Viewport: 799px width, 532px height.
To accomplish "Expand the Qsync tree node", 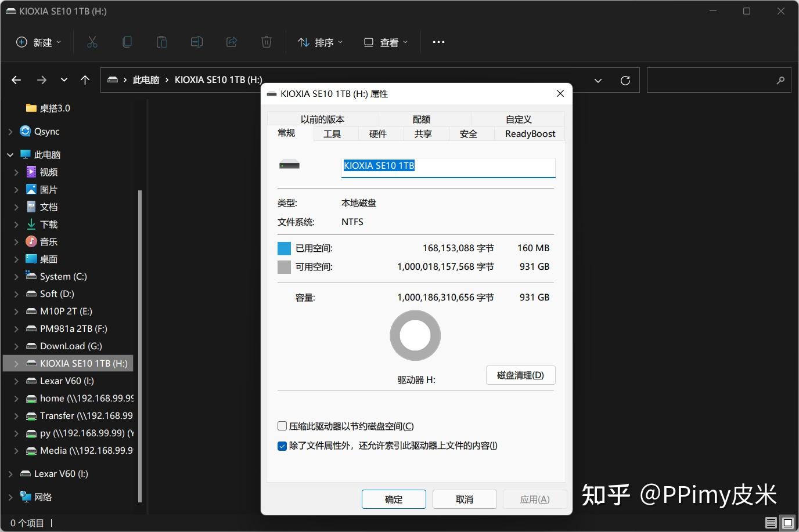I will [10, 131].
